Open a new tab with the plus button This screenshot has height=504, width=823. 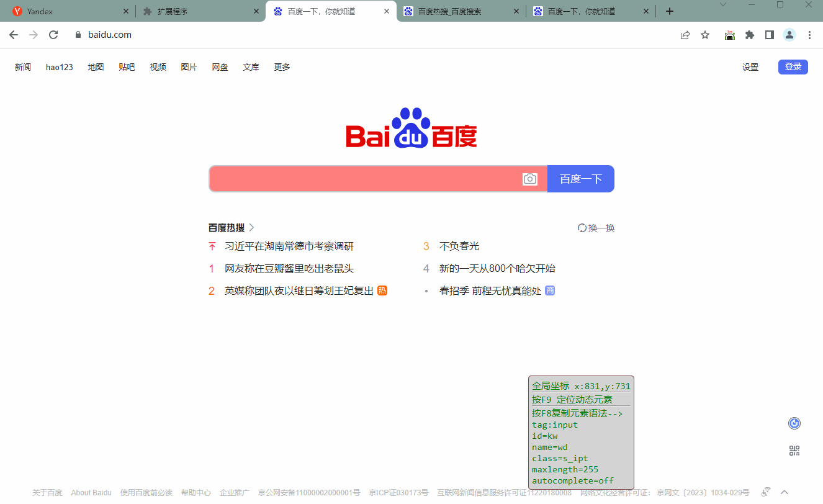(x=669, y=11)
